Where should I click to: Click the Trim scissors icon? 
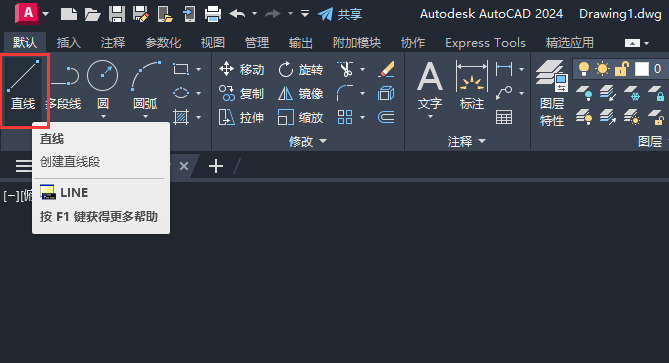(345, 69)
